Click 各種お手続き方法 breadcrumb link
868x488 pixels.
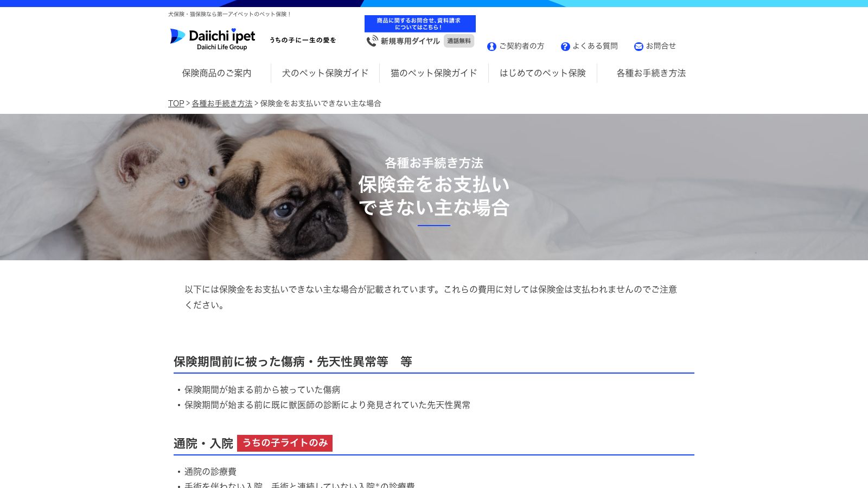[x=222, y=104]
